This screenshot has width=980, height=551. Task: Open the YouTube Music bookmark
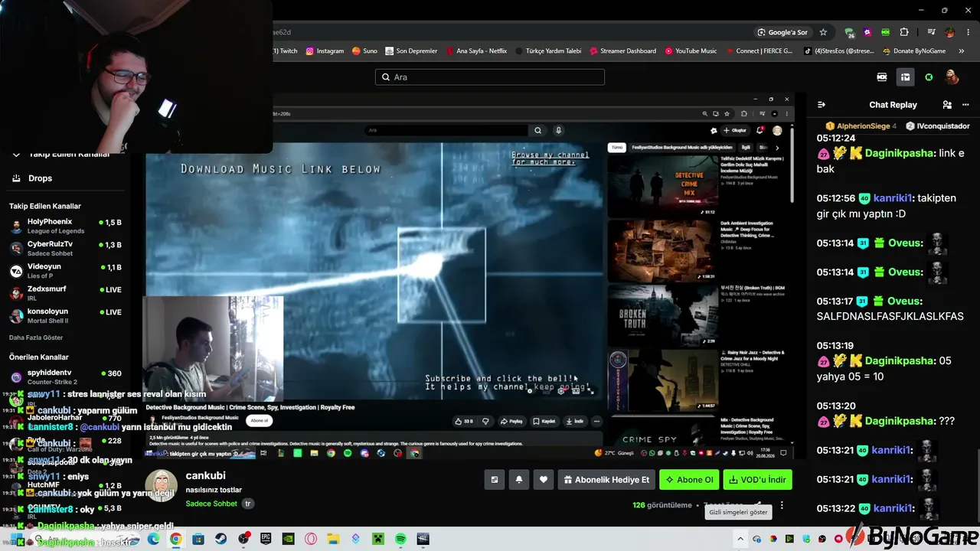tap(691, 51)
